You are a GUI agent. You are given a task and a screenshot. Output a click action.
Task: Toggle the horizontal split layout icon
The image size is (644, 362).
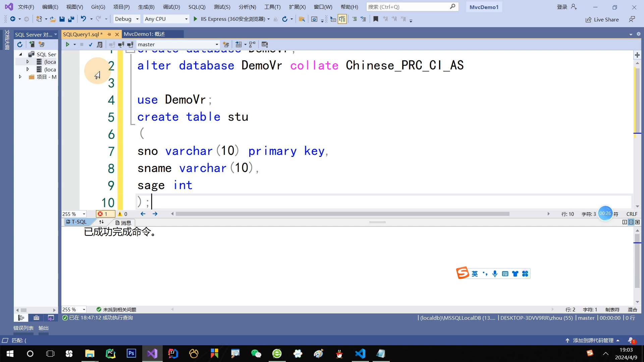[x=631, y=222]
